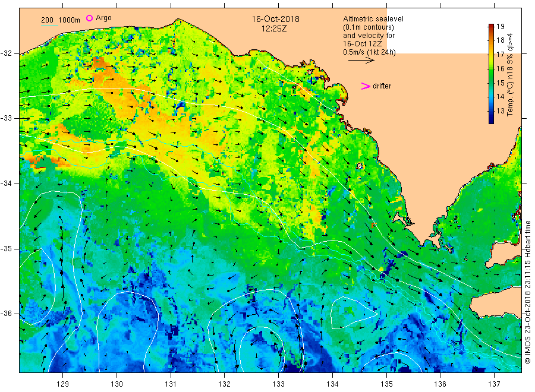
Task: Click the 134 longitude axis label
Action: coord(332,384)
